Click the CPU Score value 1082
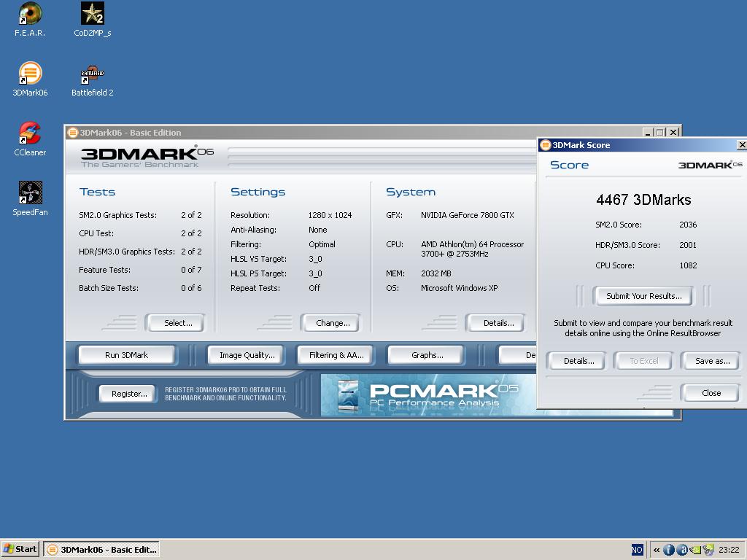The height and width of the screenshot is (560, 747). pos(688,265)
